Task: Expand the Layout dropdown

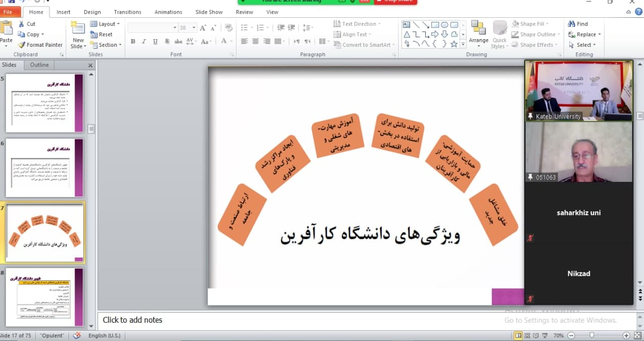Action: [105, 24]
